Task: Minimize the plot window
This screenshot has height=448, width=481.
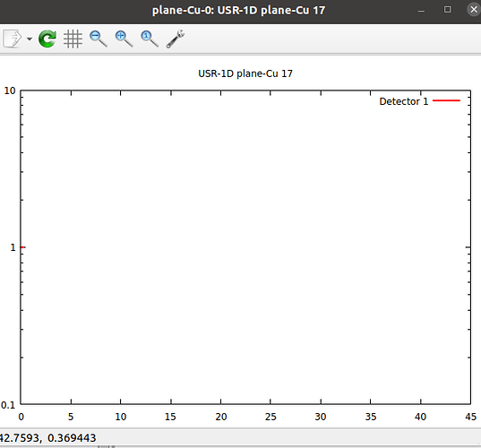Action: point(421,11)
